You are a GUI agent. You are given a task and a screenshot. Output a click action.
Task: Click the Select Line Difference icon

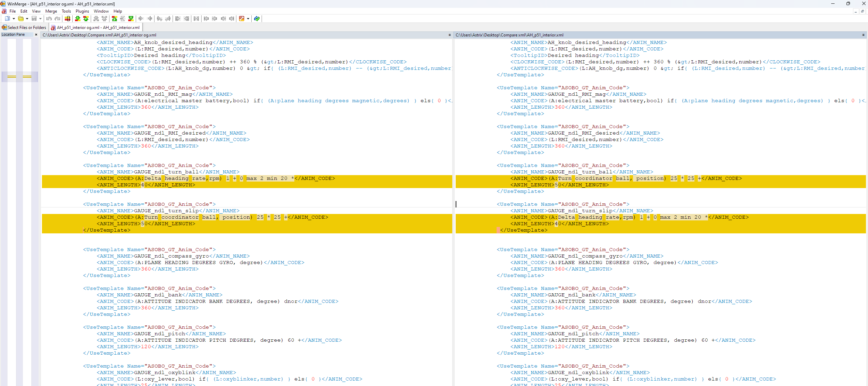(68, 19)
